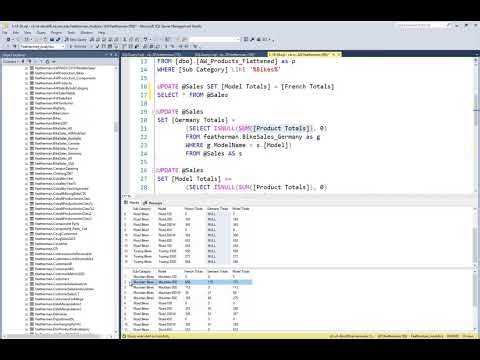Open the Tools menu
This screenshot has width=480, height=360.
tap(71, 33)
